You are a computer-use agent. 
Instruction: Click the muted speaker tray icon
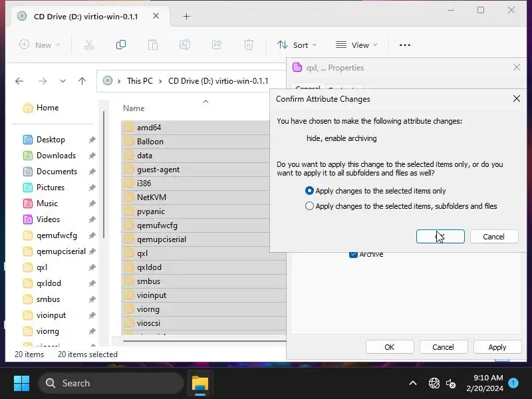point(451,384)
